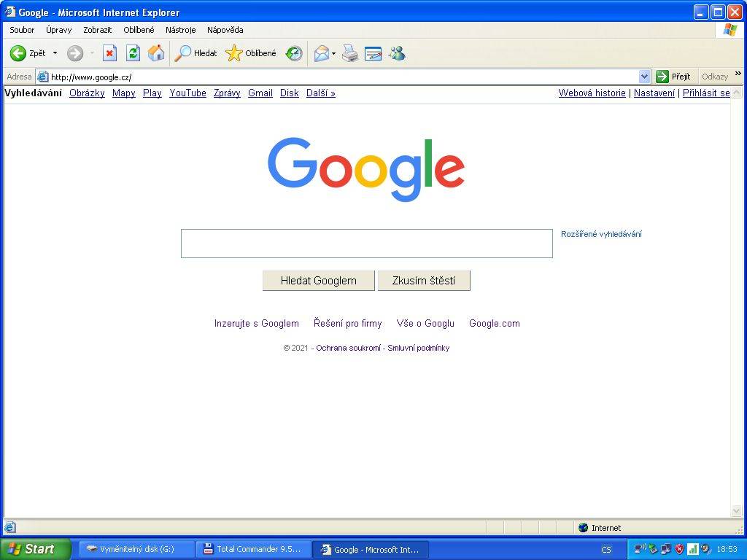The image size is (747, 560).
Task: Click the page icon in the address bar
Action: click(43, 77)
